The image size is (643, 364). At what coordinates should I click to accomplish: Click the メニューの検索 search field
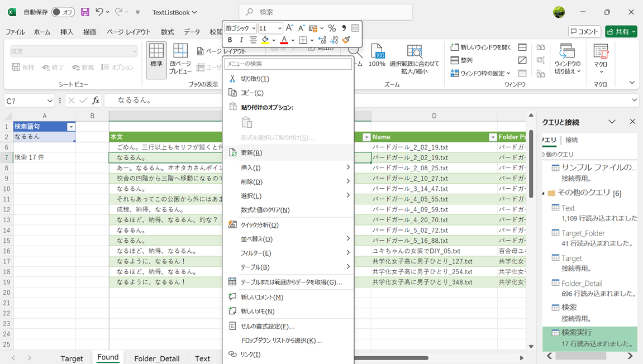pyautogui.click(x=288, y=64)
